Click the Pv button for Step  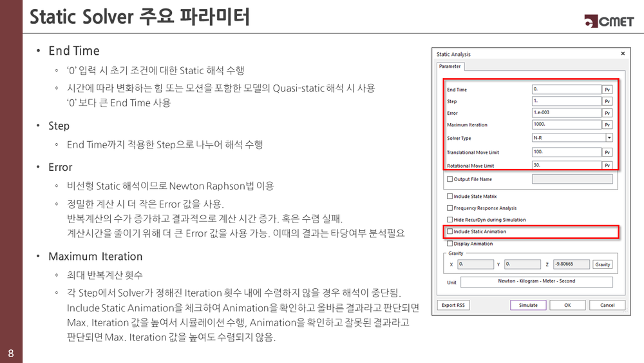607,101
